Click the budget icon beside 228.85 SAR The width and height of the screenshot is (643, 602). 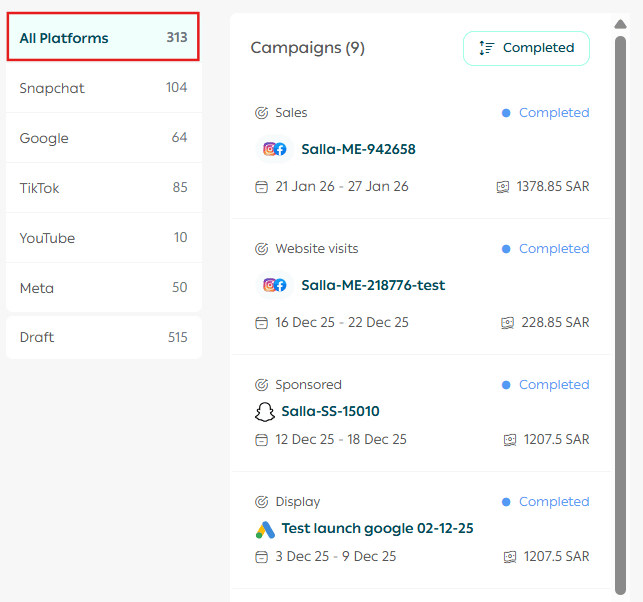point(509,323)
